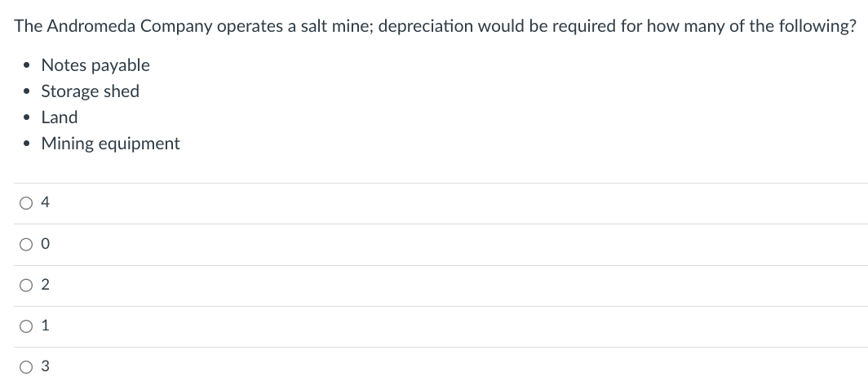Click the answer label text "0"
The width and height of the screenshot is (868, 390).
click(46, 244)
